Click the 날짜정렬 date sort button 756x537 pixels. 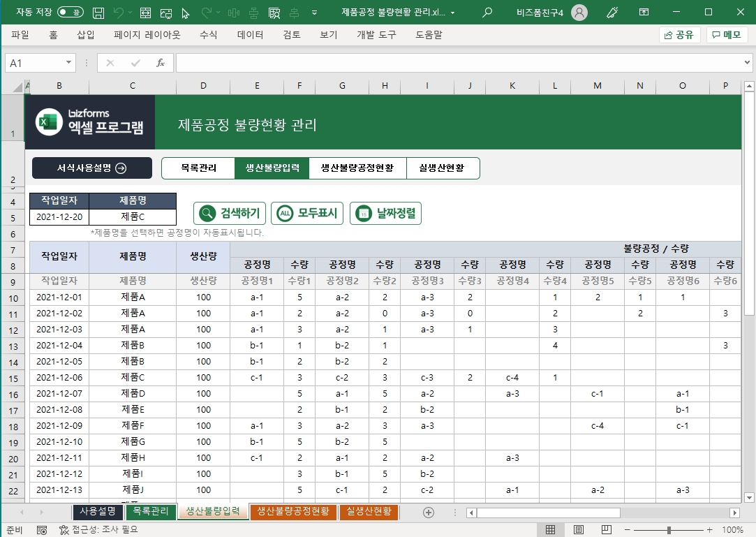coord(385,214)
